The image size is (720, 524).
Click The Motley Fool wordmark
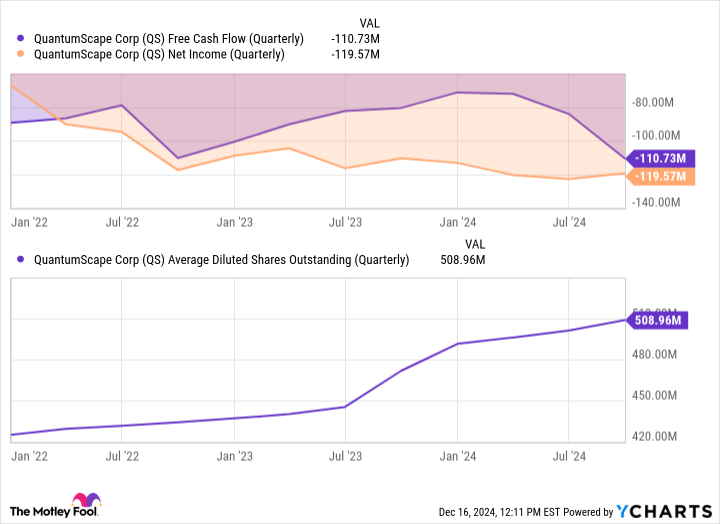coord(53,512)
